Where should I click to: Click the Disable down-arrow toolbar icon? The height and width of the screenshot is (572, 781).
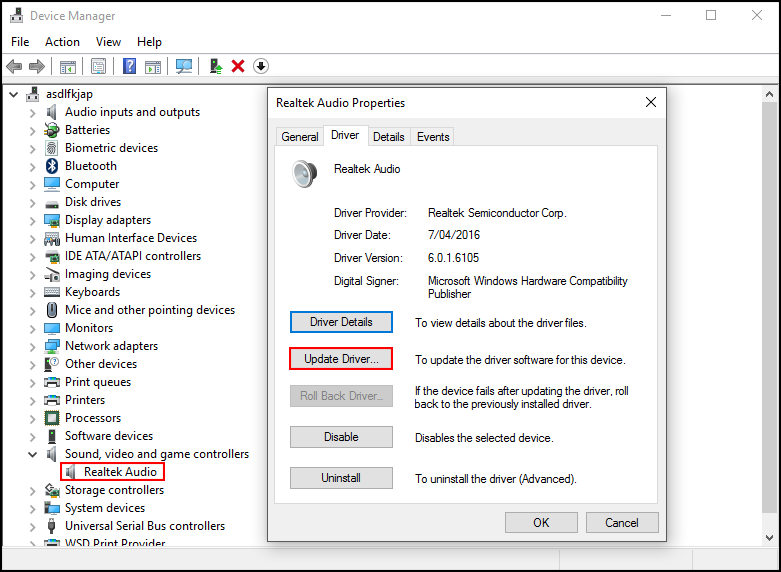[x=261, y=66]
